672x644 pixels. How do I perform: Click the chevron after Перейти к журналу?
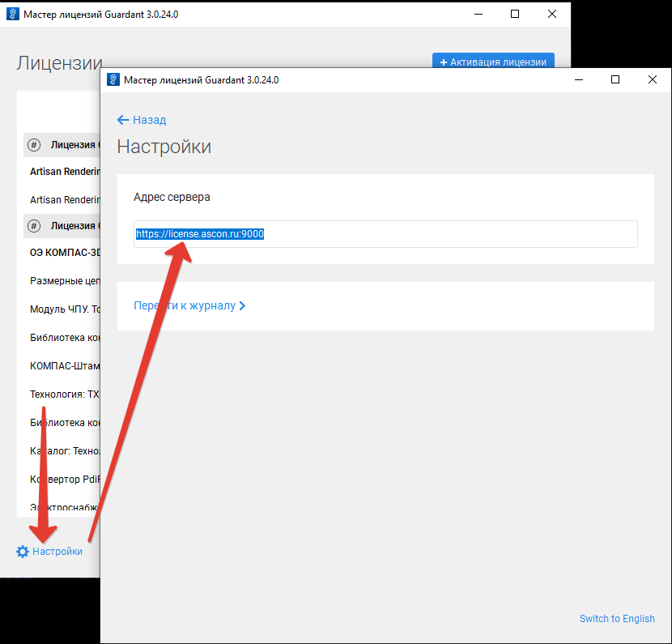242,306
